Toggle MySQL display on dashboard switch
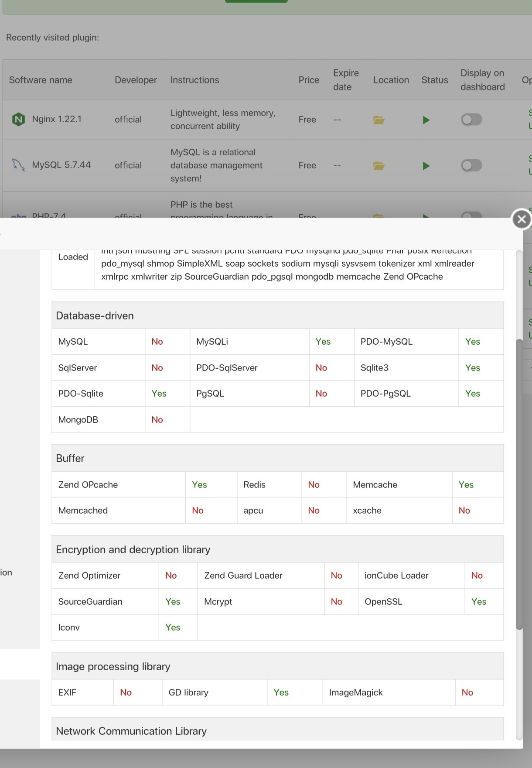This screenshot has height=768, width=532. 471,165
